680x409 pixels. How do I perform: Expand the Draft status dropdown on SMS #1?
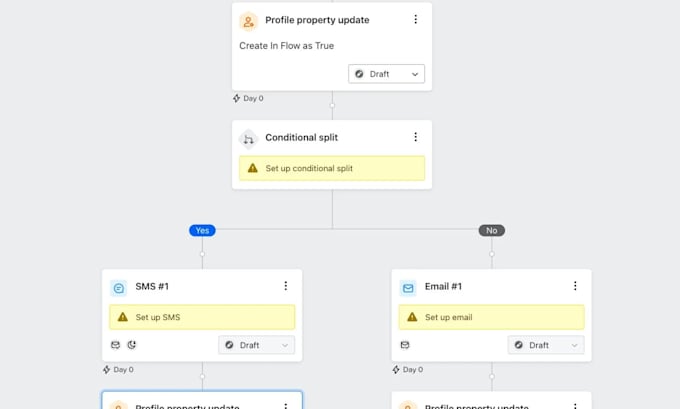[257, 345]
